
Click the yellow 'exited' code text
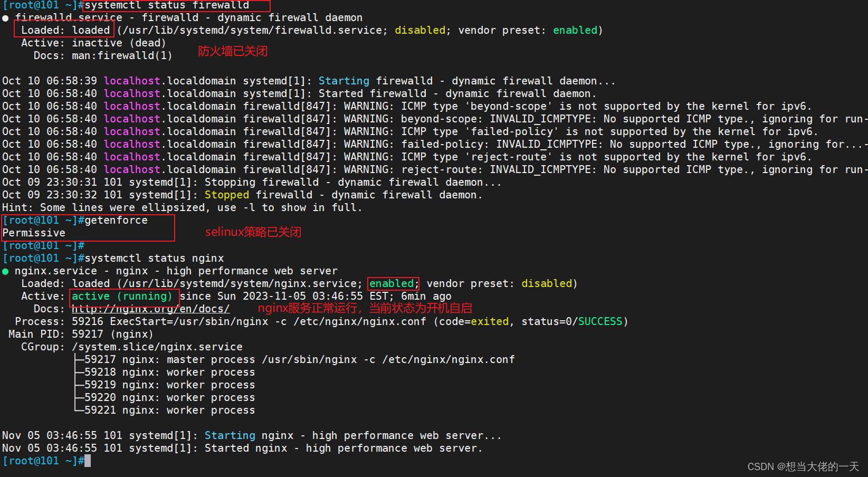click(x=490, y=321)
